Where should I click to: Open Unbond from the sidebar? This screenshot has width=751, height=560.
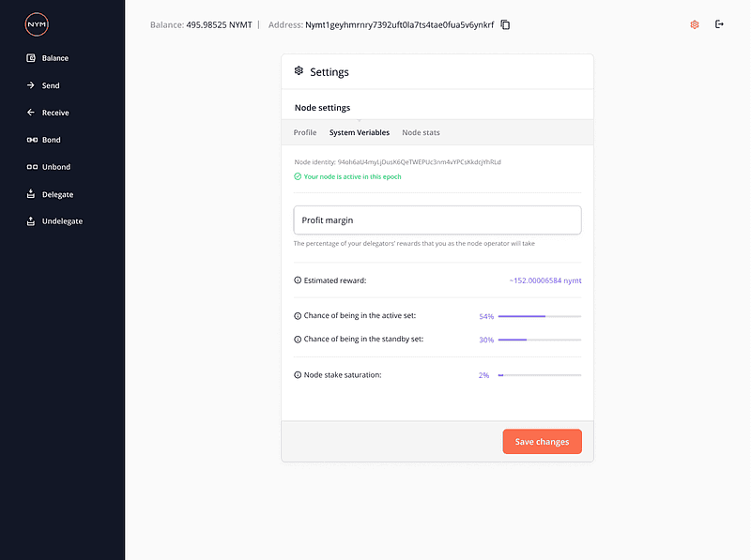click(x=55, y=167)
